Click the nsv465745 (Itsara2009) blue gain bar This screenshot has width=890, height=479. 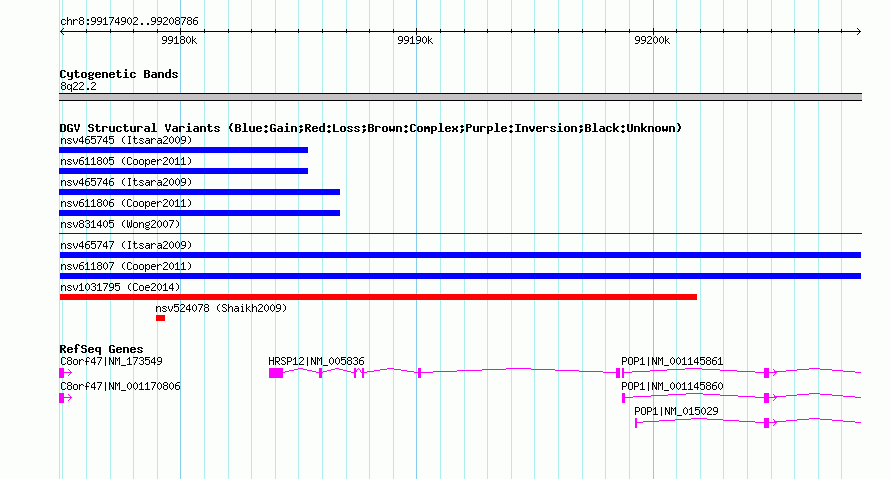(x=183, y=150)
